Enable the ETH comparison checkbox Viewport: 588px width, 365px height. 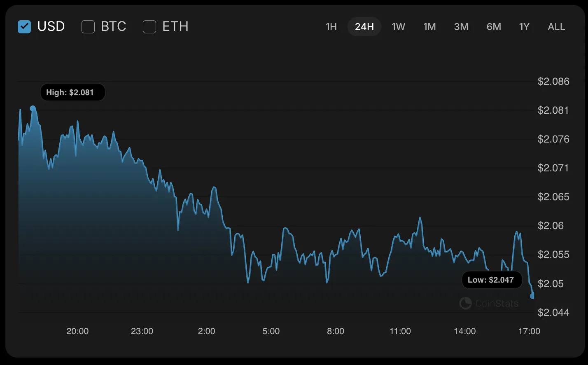[149, 26]
